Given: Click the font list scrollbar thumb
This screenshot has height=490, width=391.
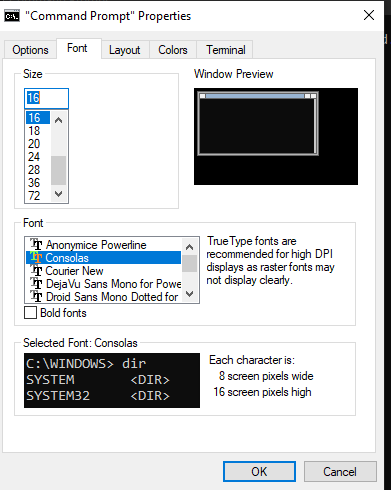Looking at the screenshot, I should click(190, 264).
